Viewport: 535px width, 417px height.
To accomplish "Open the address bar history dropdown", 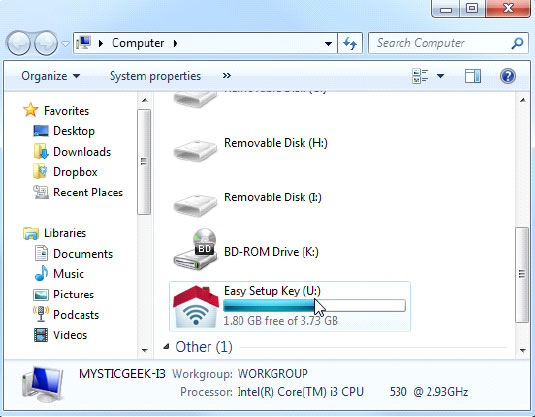I will [328, 43].
